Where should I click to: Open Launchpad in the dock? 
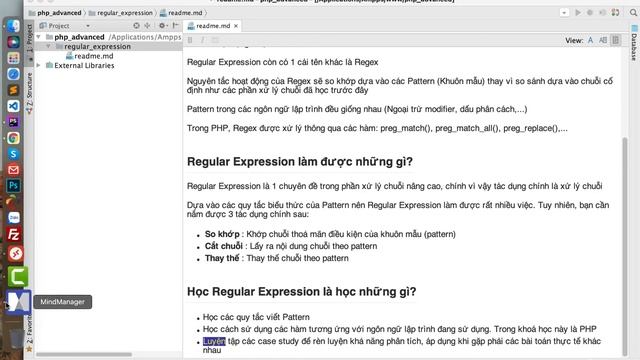tap(13, 58)
